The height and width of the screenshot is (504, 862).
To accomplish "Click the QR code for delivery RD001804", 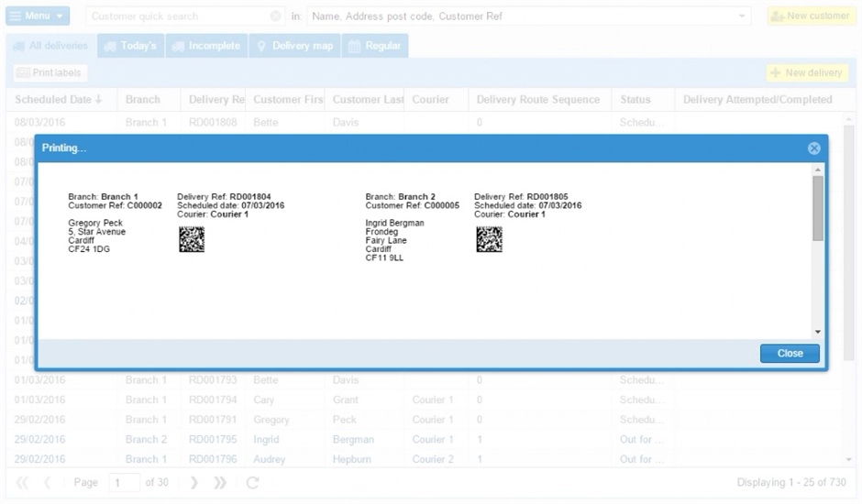I will click(x=192, y=240).
